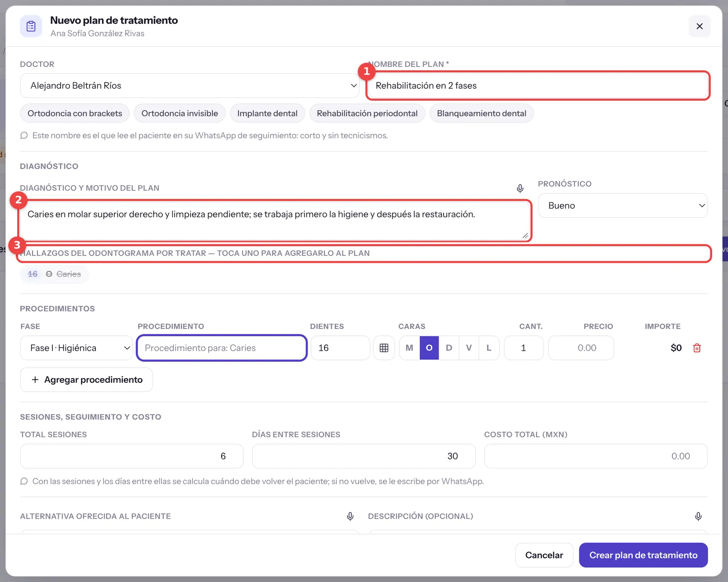The width and height of the screenshot is (728, 582).
Task: Expand the Pronóstico dropdown
Action: (x=623, y=206)
